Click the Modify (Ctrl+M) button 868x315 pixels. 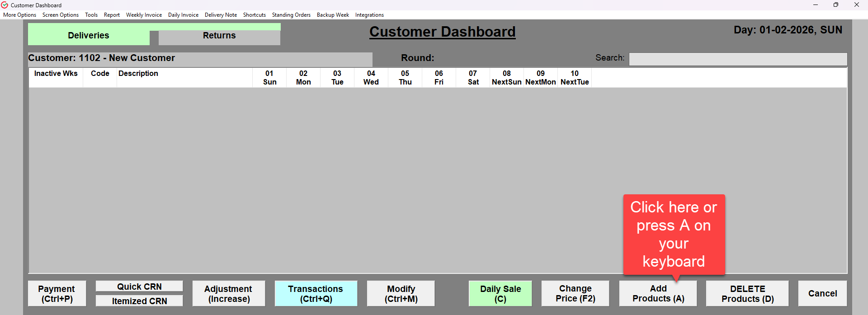(x=401, y=294)
